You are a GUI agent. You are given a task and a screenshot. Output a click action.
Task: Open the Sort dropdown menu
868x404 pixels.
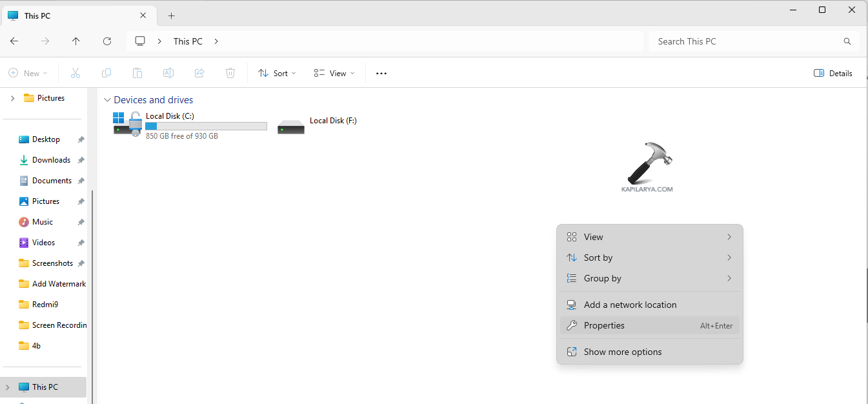(x=277, y=74)
